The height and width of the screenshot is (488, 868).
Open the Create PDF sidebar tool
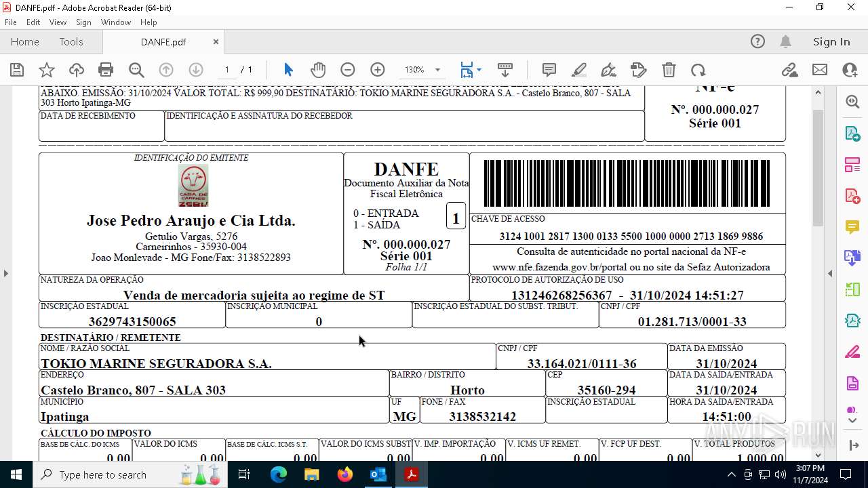[x=852, y=196]
